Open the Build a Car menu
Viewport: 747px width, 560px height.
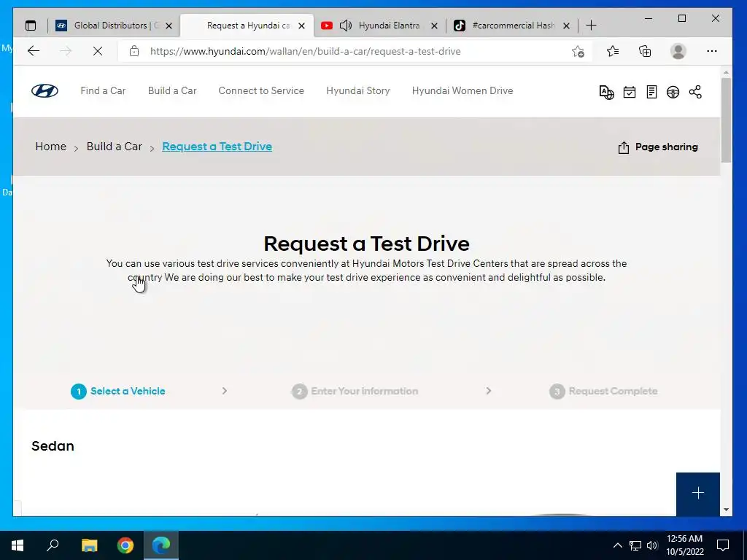tap(172, 90)
